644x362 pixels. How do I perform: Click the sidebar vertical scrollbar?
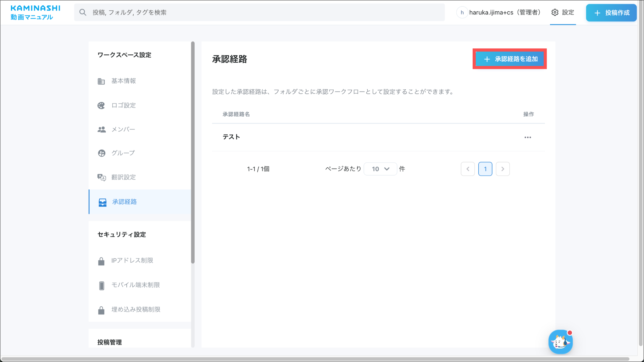193,152
